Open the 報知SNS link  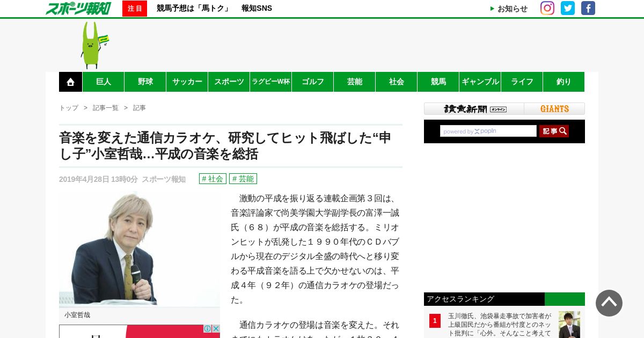coord(257,9)
